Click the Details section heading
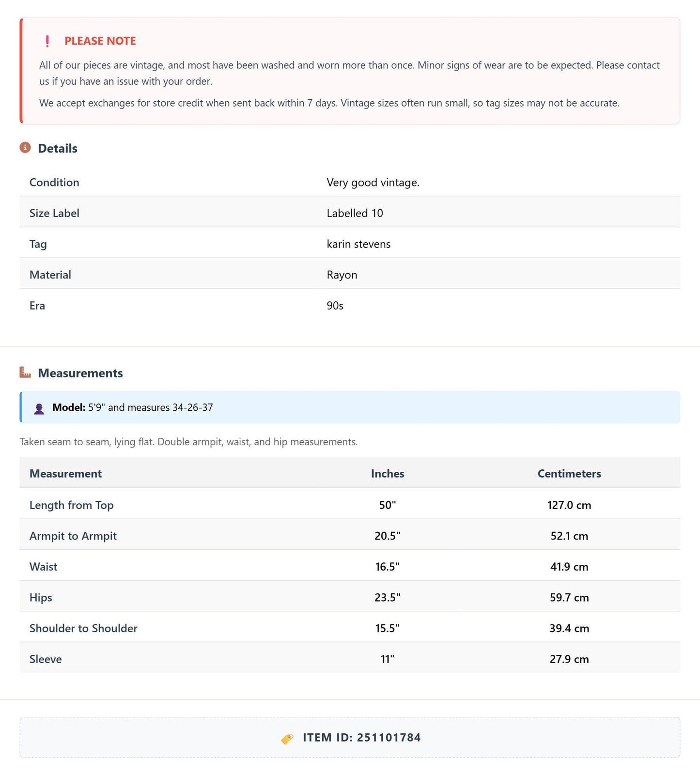The width and height of the screenshot is (700, 775). point(58,148)
